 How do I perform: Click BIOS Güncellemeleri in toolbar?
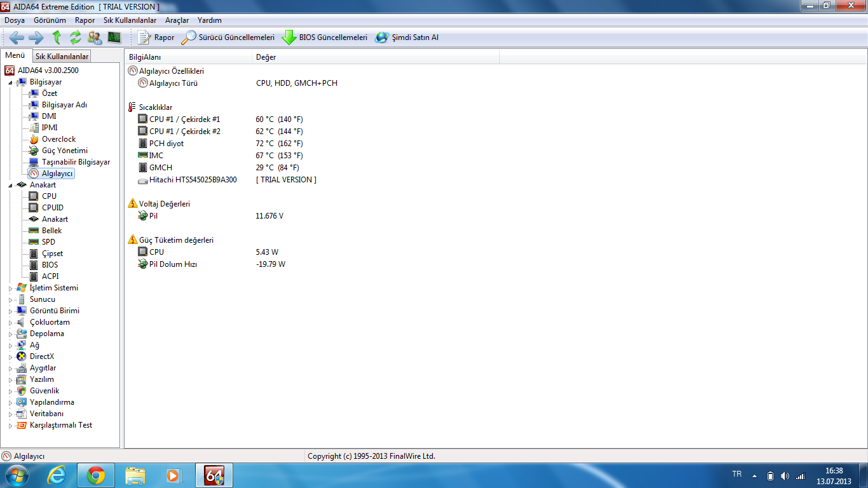(x=325, y=37)
